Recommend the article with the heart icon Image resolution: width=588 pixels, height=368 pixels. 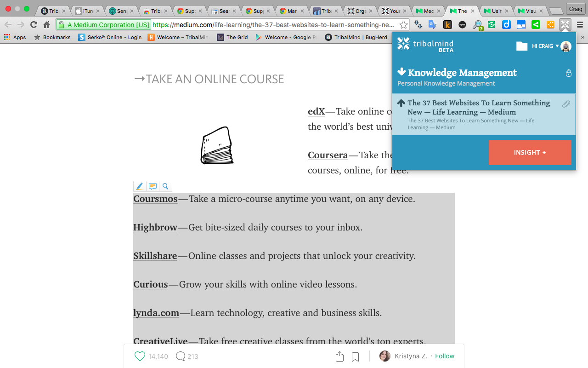click(140, 356)
